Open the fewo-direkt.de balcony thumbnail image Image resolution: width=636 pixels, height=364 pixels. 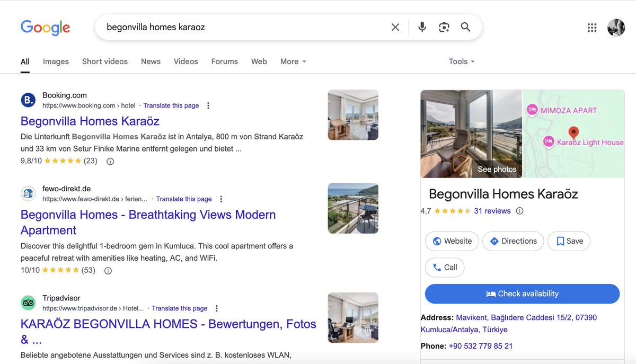353,208
